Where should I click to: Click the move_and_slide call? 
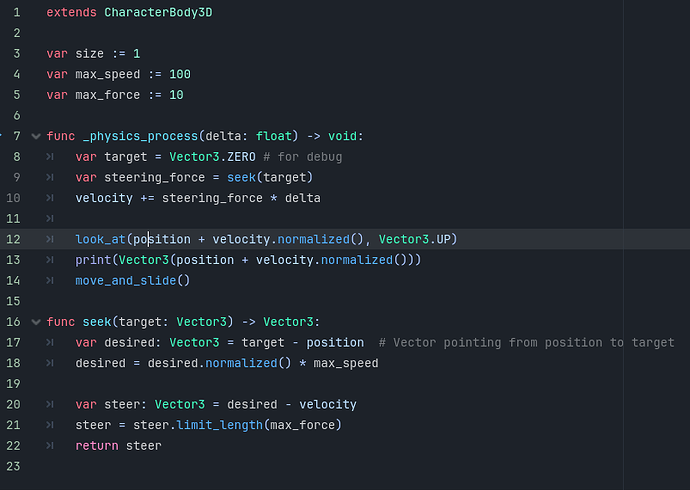pos(132,281)
